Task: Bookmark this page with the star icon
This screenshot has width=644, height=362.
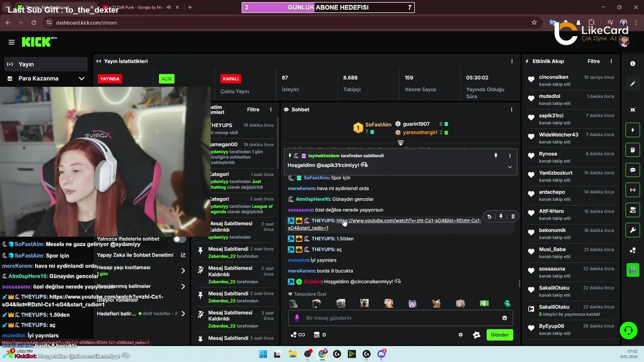Action: tap(534, 23)
